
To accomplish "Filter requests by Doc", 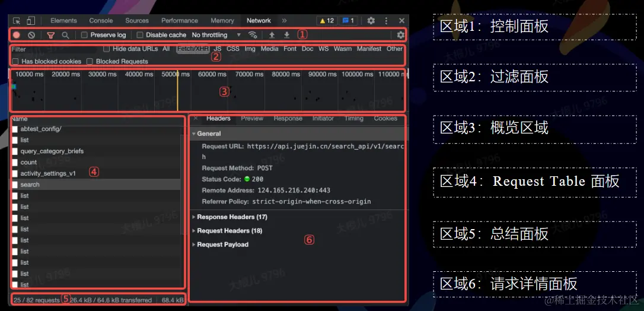I will [307, 49].
